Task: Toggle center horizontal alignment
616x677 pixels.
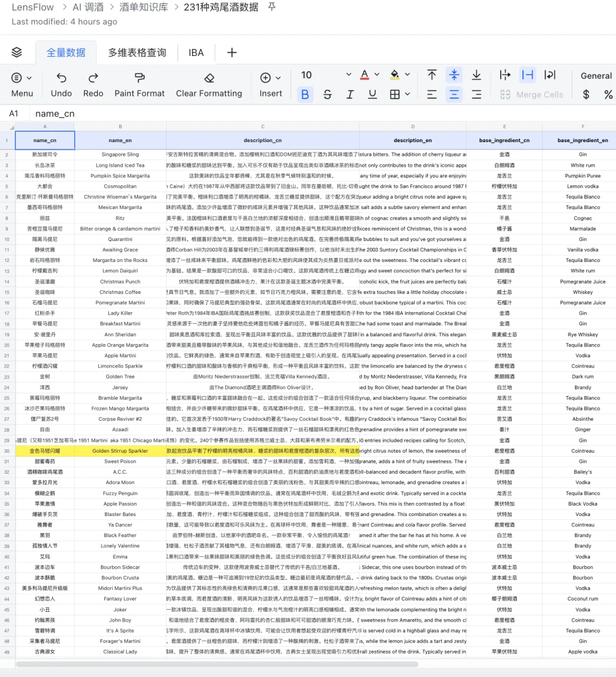Action: coord(454,94)
